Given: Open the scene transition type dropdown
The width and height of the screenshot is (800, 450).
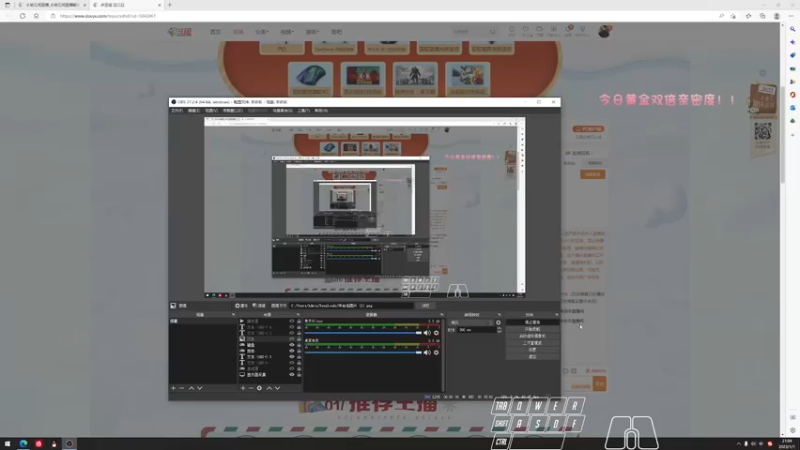Looking at the screenshot, I should pyautogui.click(x=471, y=322).
